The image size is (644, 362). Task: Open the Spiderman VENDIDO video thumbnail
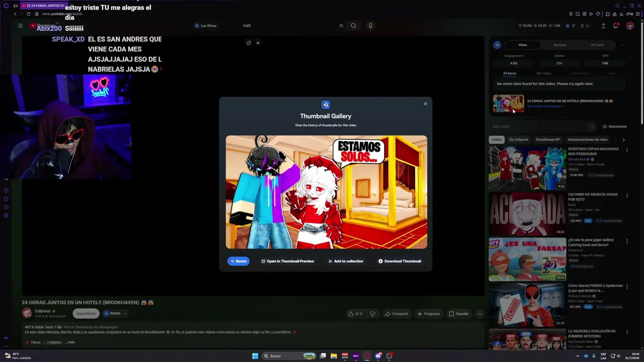(527, 305)
